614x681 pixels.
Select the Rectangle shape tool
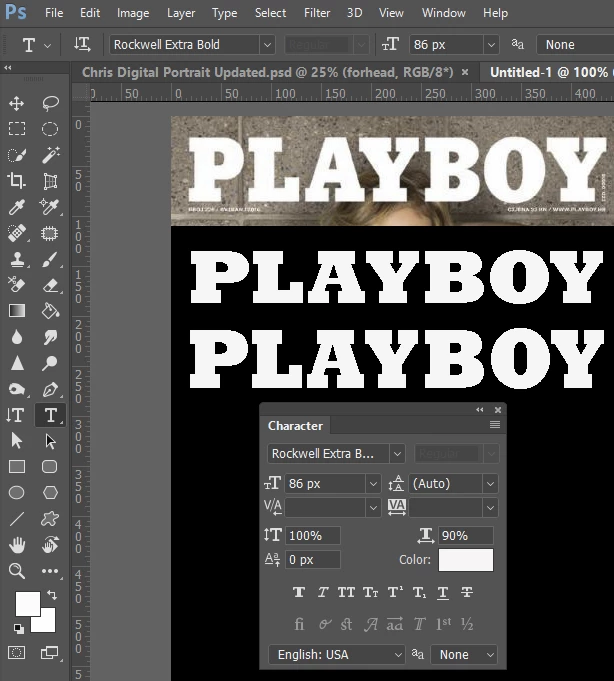(x=17, y=467)
